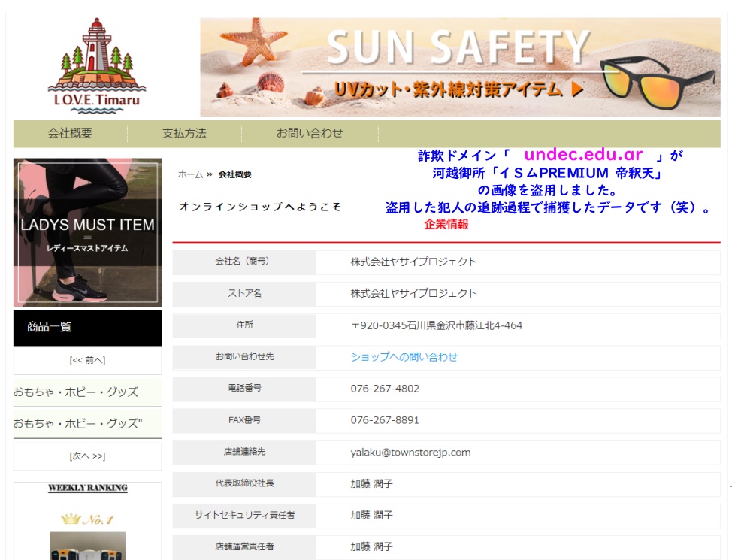Click the yalaku@townstorejp.com email address
732x560 pixels.
[x=410, y=452]
